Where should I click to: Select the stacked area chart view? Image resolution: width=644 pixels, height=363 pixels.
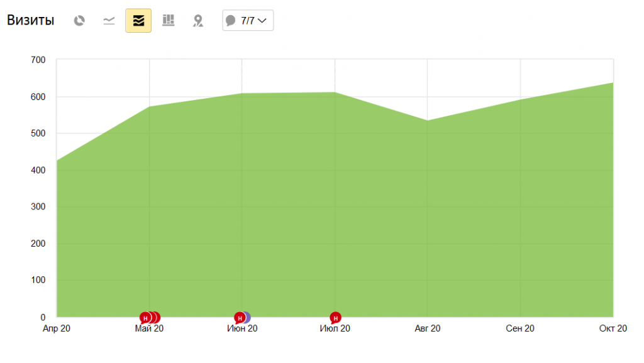click(x=138, y=21)
